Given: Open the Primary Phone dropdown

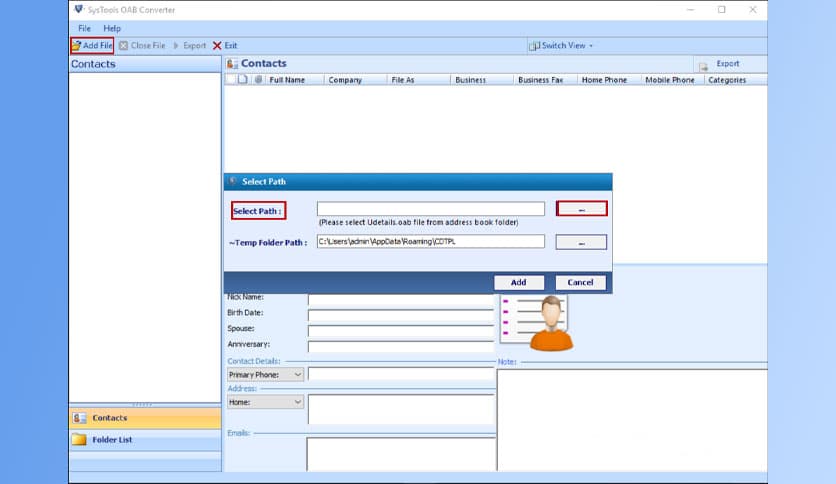Looking at the screenshot, I should [x=266, y=375].
